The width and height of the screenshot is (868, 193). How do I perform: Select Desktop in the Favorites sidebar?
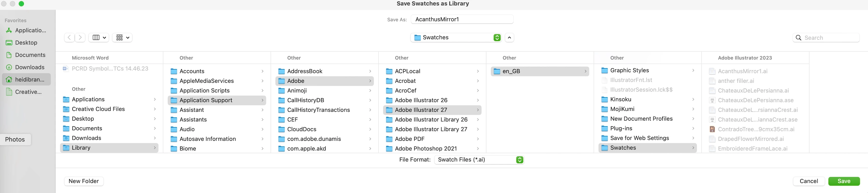point(26,43)
